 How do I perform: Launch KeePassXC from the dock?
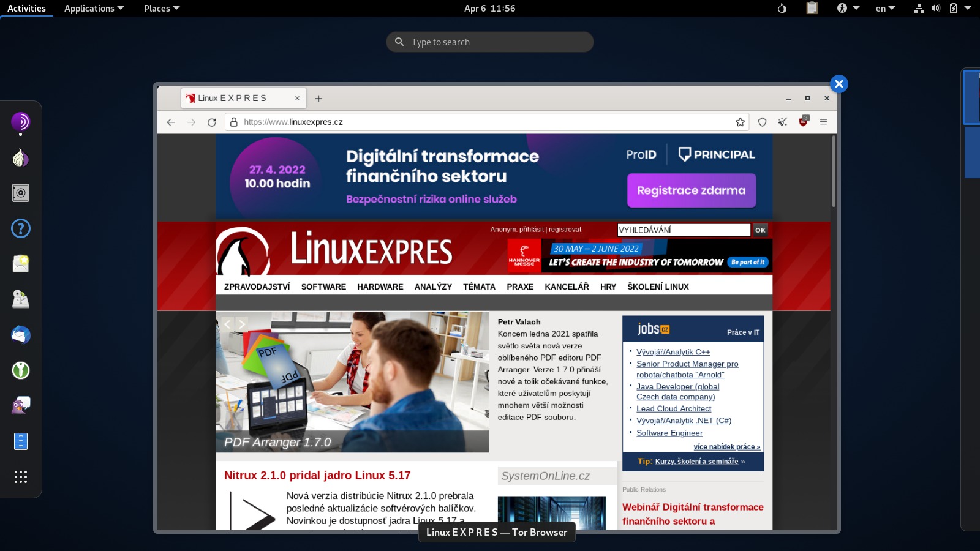[21, 370]
